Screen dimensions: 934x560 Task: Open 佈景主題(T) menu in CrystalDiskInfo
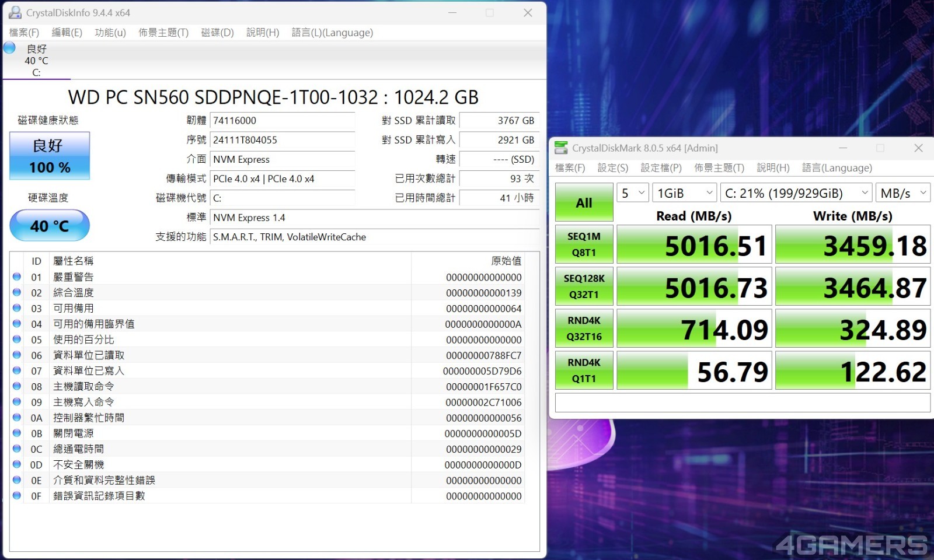click(x=163, y=33)
